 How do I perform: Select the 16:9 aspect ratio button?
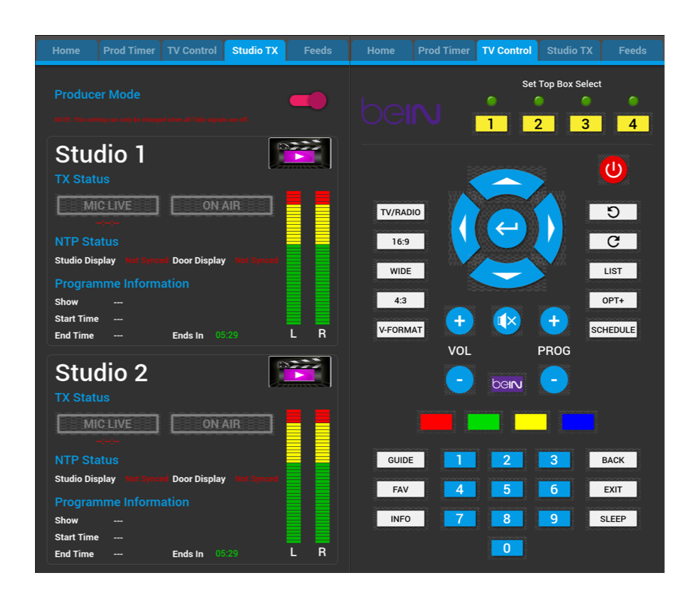pyautogui.click(x=400, y=242)
